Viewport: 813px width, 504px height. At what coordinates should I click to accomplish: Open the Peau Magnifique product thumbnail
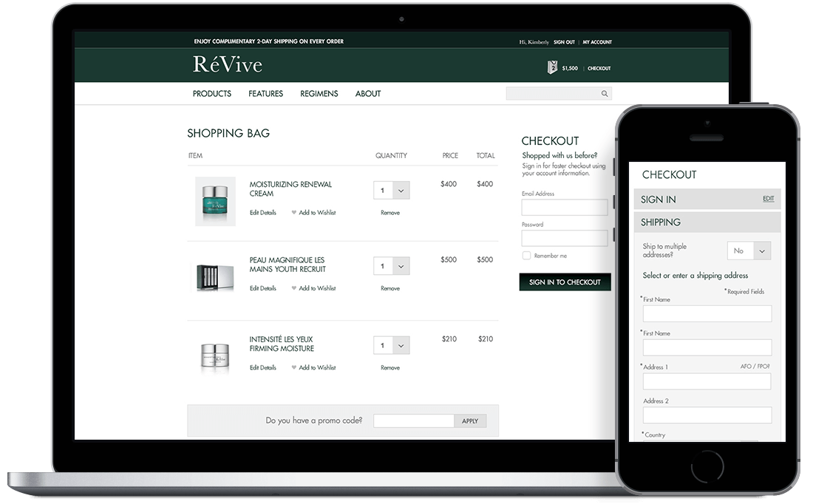pyautogui.click(x=215, y=277)
